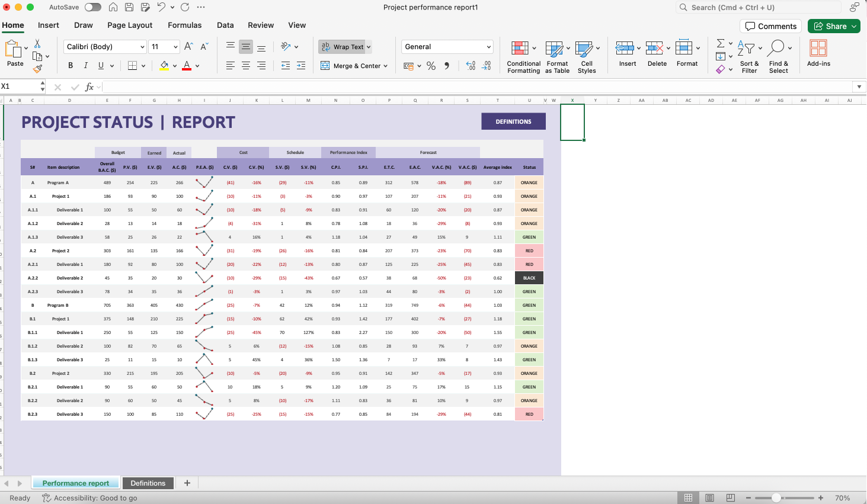Click the Borders icon

pyautogui.click(x=132, y=65)
